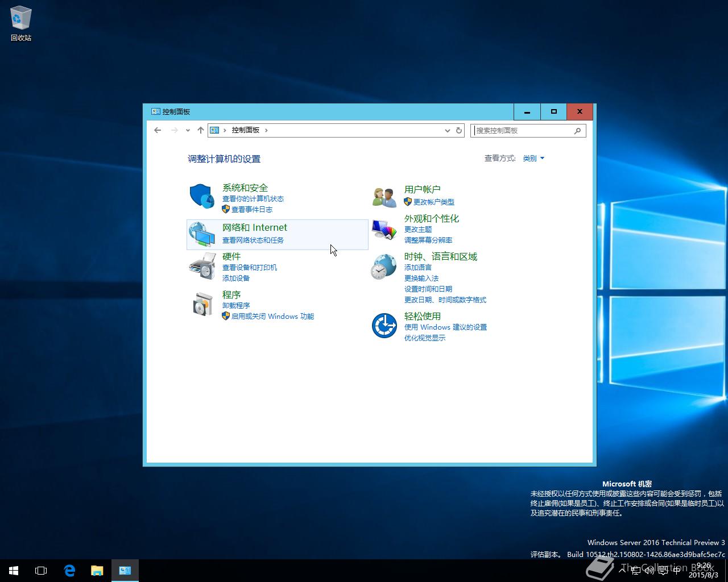Click 更改日期、时间或数字格式 link
The image size is (728, 582).
[445, 300]
